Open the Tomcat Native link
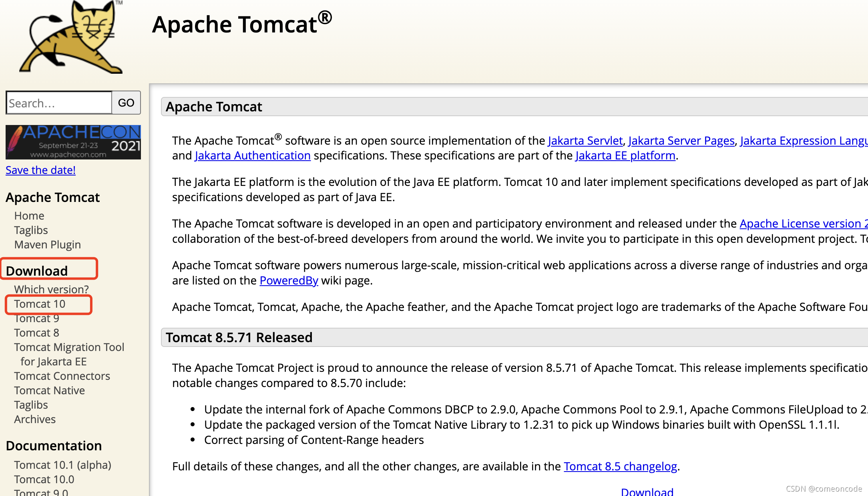 coord(49,390)
